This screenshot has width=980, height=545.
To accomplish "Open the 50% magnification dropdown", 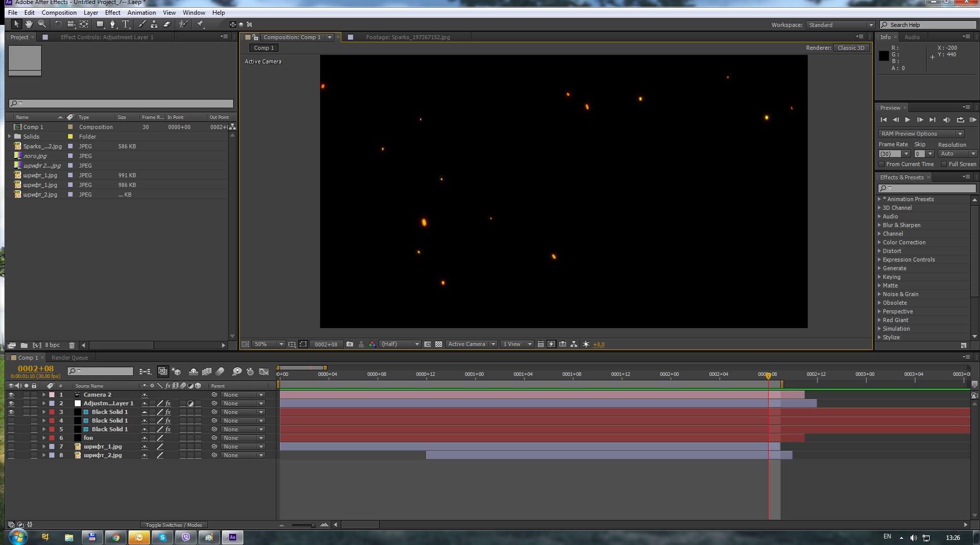I will [x=268, y=344].
